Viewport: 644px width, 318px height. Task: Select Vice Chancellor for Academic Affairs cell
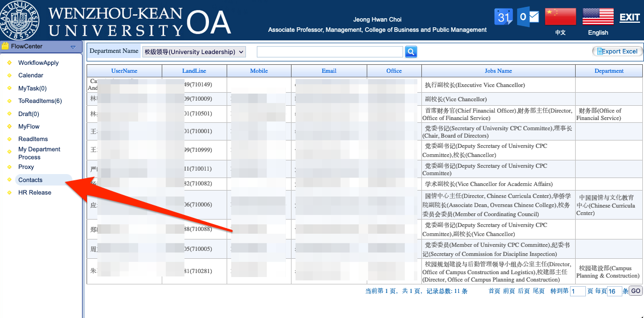(498, 184)
